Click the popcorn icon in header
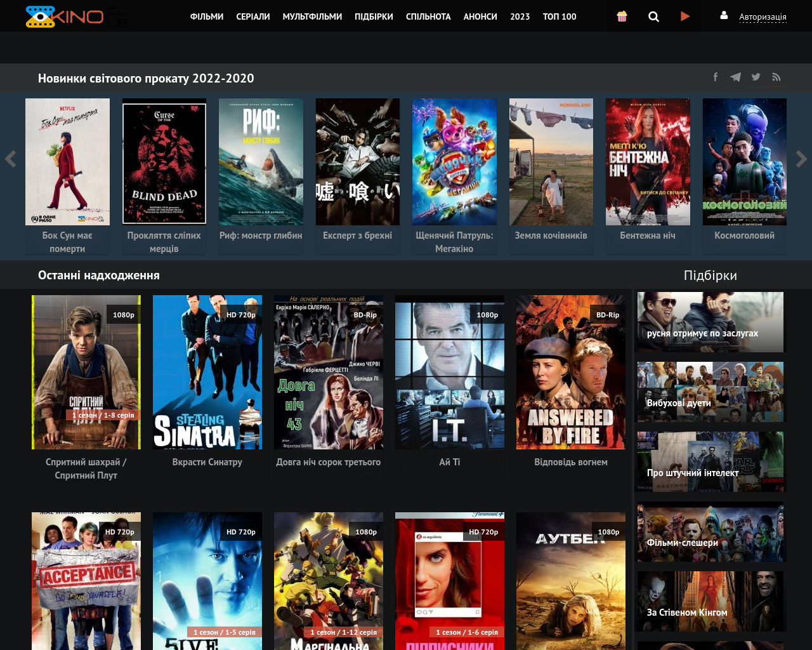This screenshot has height=650, width=812. coord(622,17)
